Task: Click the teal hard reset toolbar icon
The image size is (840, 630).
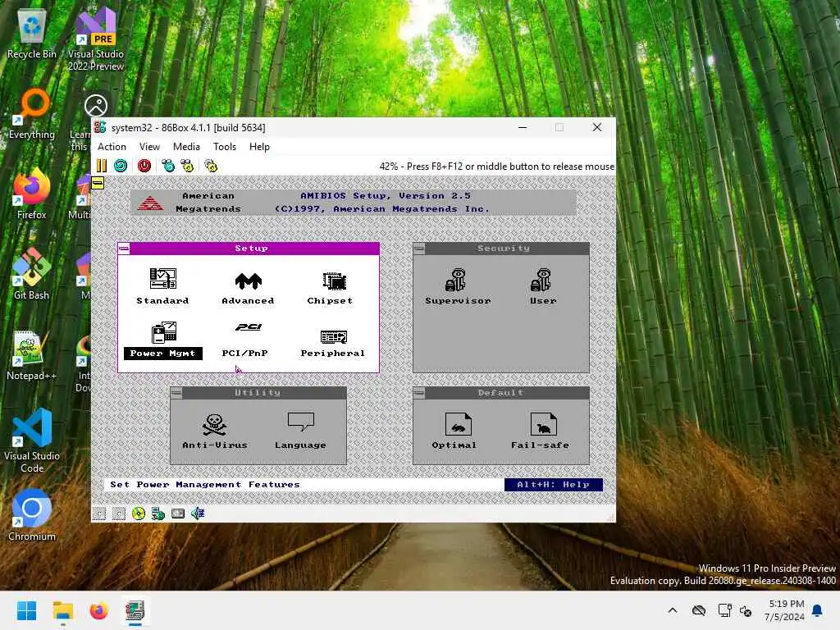Action: coord(121,166)
